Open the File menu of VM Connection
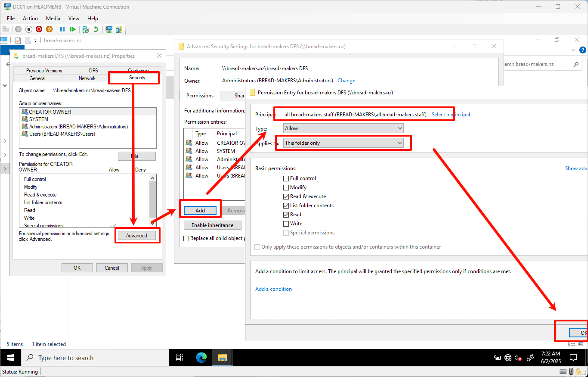 11,19
